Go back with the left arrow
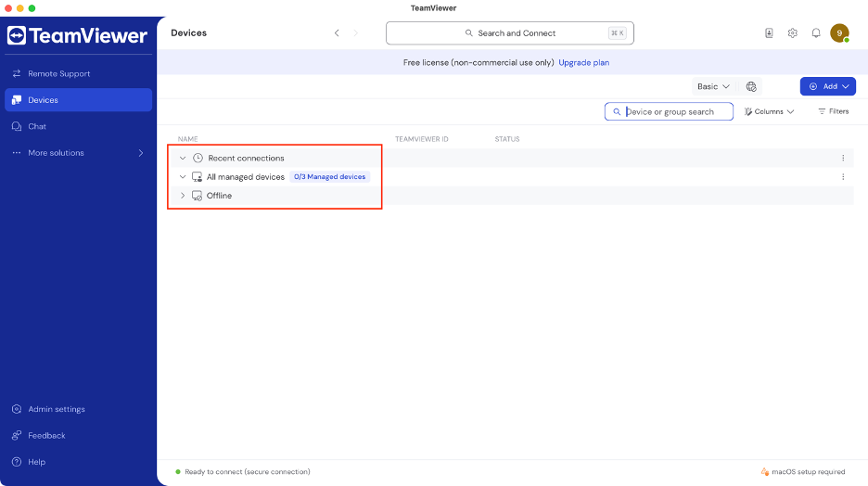Viewport: 868px width, 486px height. [337, 33]
